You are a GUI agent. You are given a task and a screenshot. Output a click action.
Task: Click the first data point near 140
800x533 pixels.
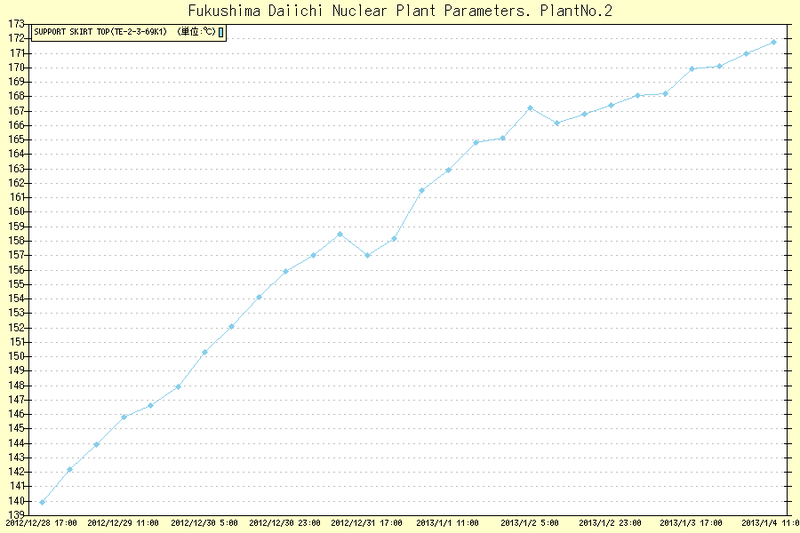click(42, 502)
